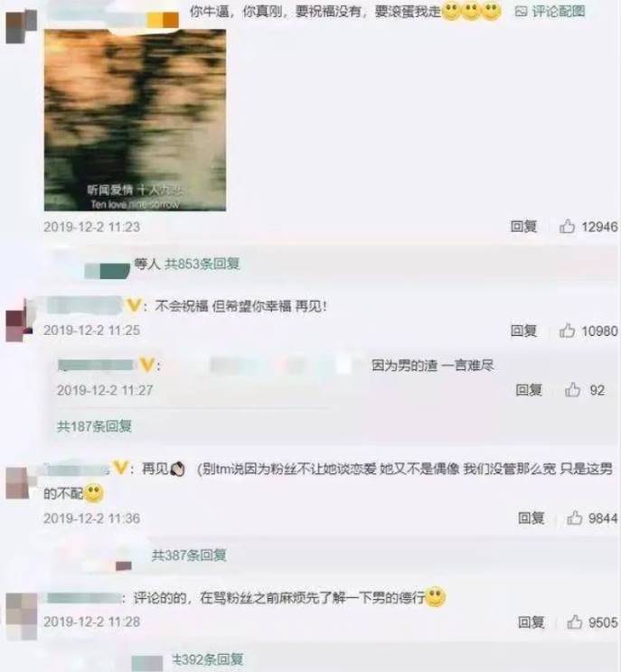Viewport: 621px width, 672px height.
Task: Click thumbs-up on the 10980-likes comment
Action: tap(567, 330)
